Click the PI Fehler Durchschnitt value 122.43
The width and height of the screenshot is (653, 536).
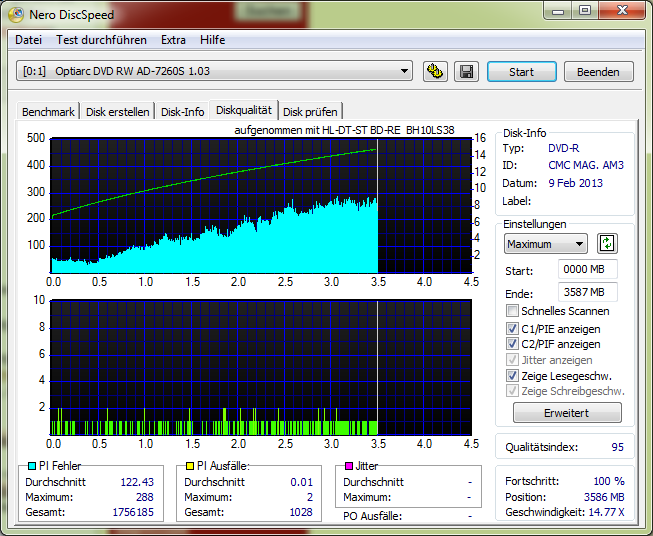(137, 482)
